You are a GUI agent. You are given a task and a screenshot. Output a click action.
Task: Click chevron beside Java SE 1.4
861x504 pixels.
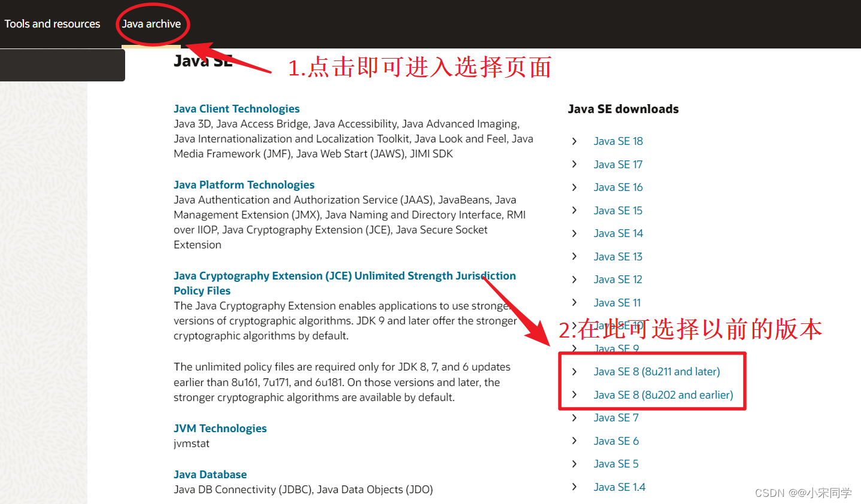pyautogui.click(x=574, y=487)
